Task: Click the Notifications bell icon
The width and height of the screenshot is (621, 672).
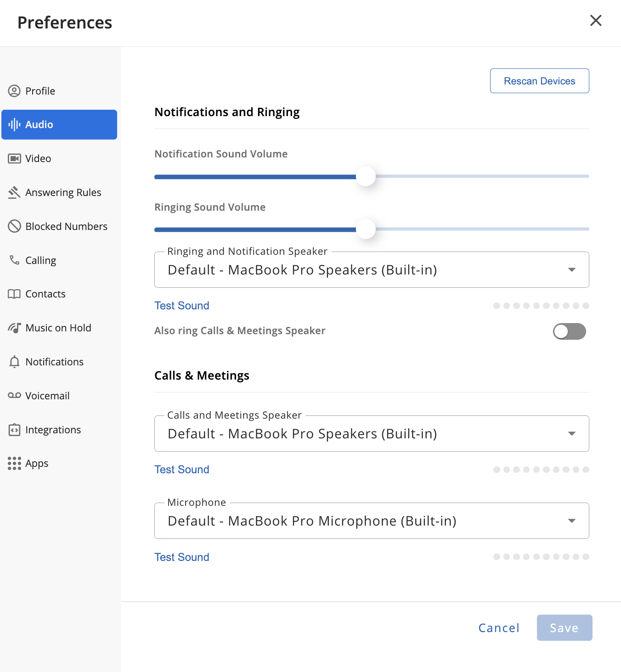Action: pos(14,362)
